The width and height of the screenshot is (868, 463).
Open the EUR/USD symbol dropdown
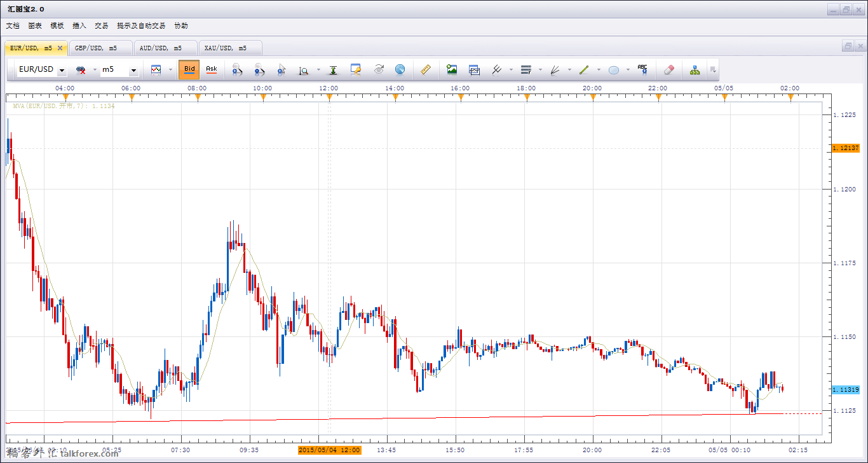click(62, 71)
